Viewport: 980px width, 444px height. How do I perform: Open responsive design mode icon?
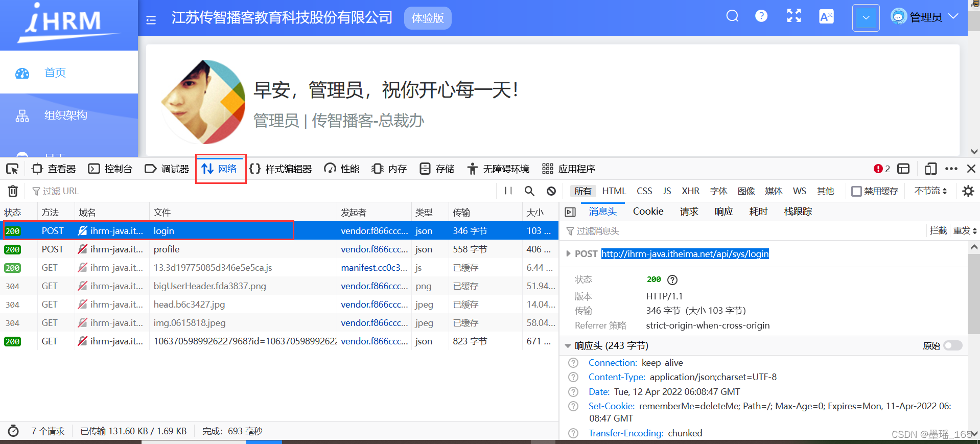point(931,169)
